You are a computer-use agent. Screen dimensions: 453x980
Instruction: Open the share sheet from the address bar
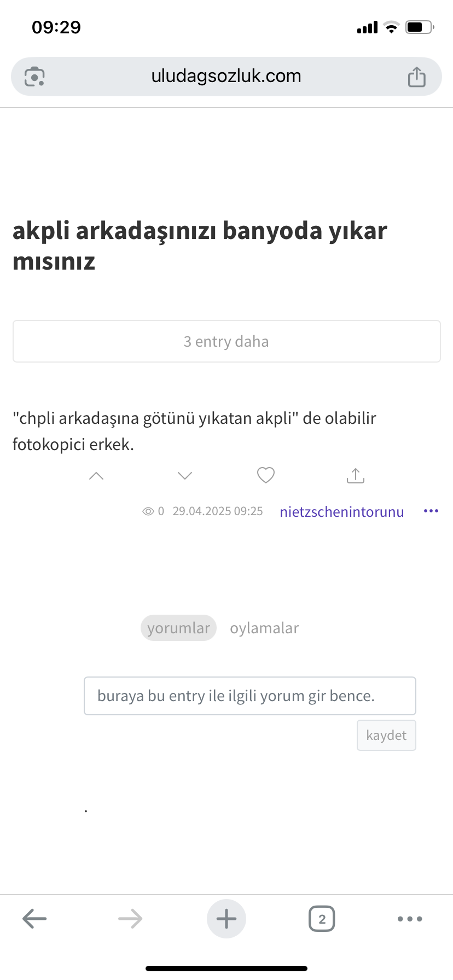click(x=417, y=76)
